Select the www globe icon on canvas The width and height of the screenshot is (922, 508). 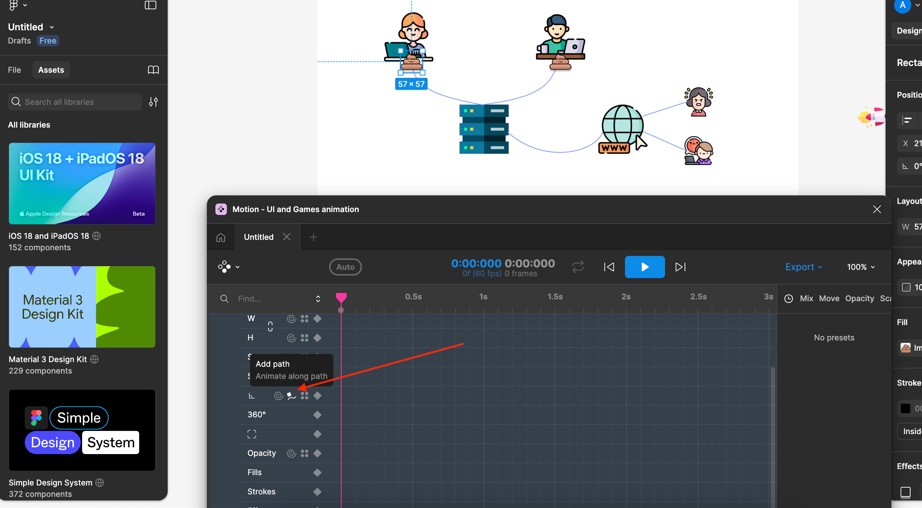coord(622,129)
